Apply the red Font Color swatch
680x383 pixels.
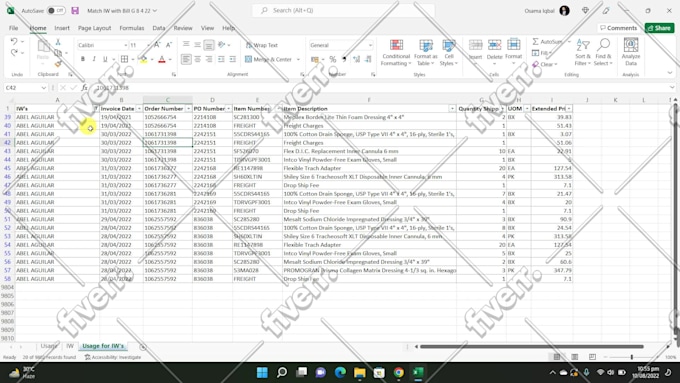[162, 59]
